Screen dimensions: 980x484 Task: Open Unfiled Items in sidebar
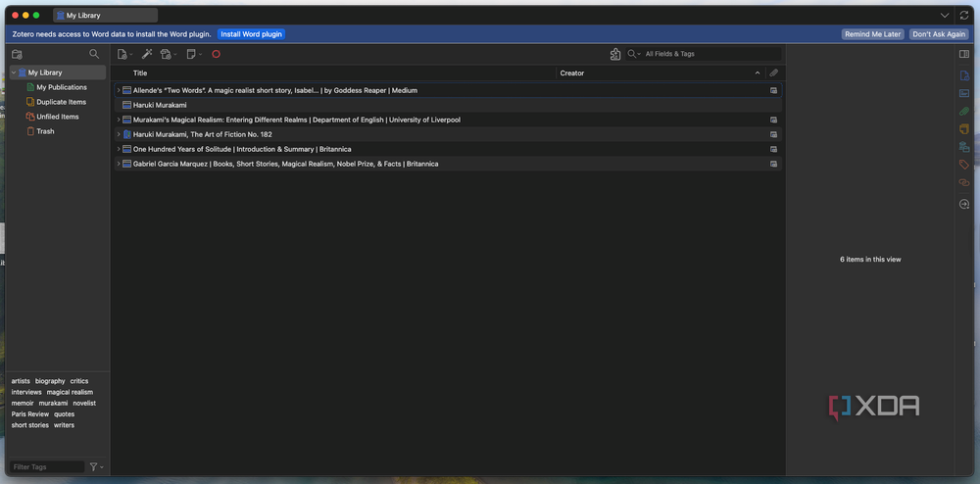[x=58, y=117]
